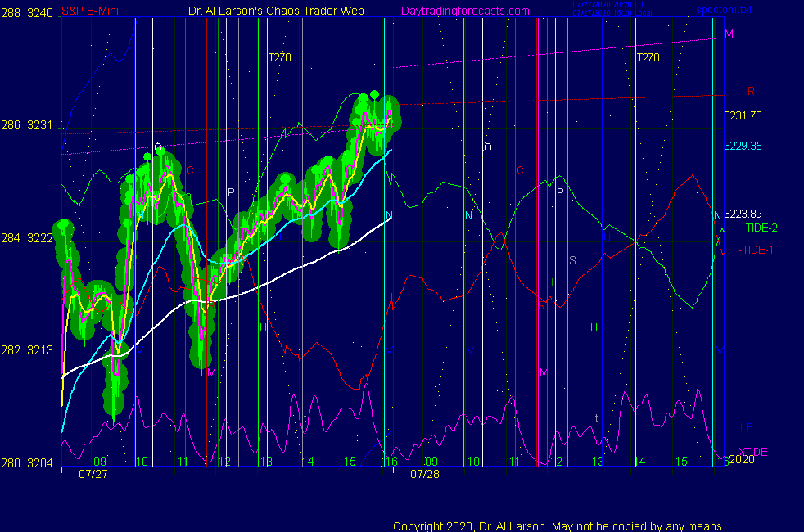Click the 15 hour marker for 07/27

coord(350,461)
